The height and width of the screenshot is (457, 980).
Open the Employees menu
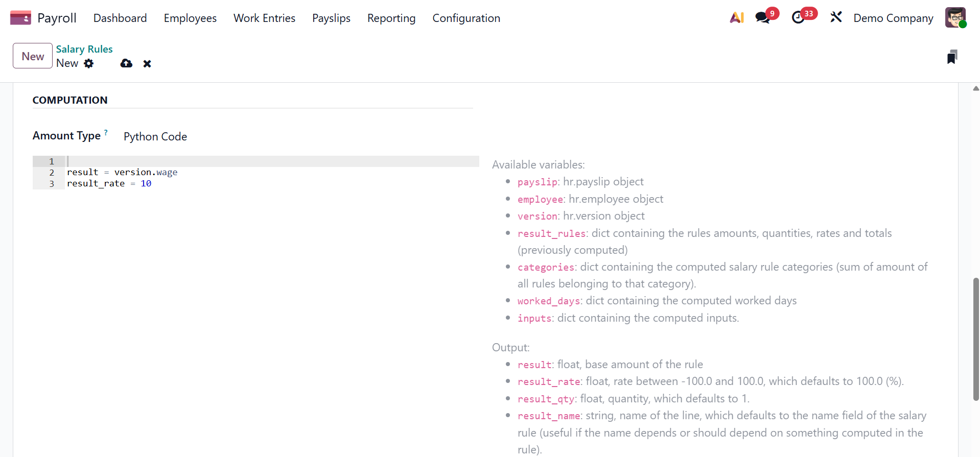(190, 18)
